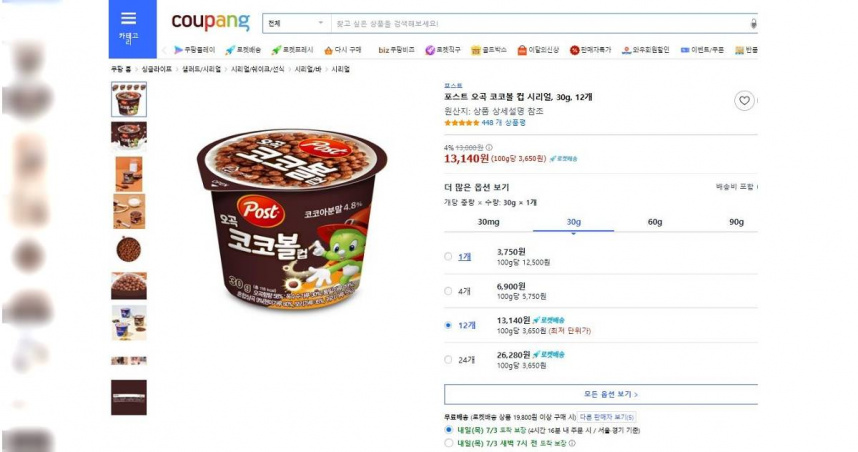Choose the 7/3 dawn delivery radio option
858x452 pixels.
pos(449,443)
